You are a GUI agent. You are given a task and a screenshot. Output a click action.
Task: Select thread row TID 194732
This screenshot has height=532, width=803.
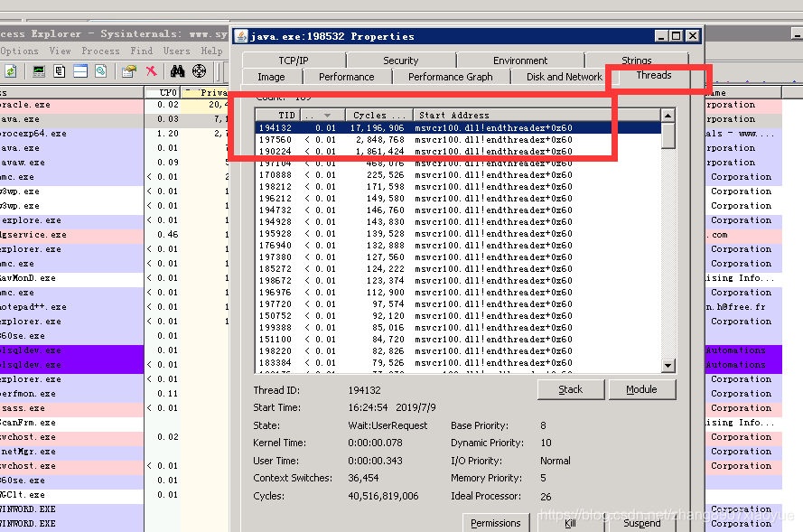(458, 210)
